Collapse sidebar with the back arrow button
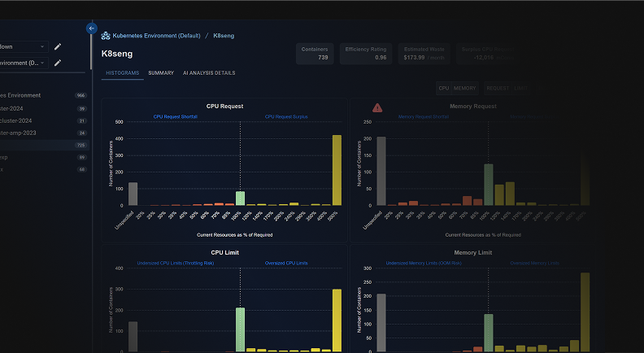 (x=92, y=28)
